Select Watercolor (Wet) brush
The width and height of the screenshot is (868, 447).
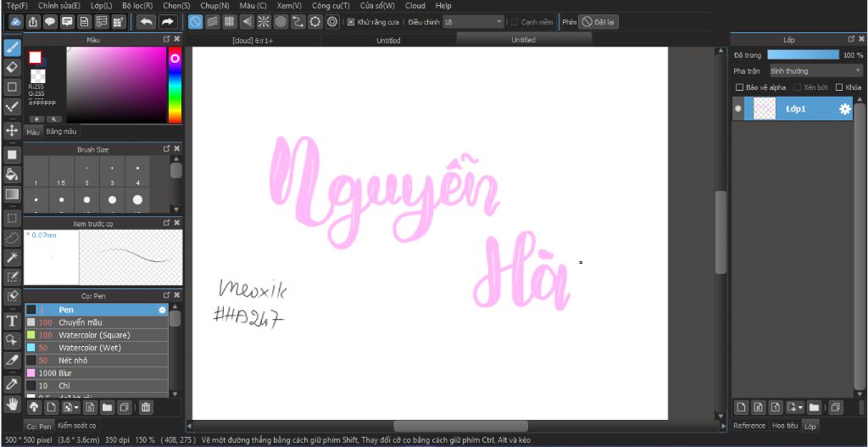pyautogui.click(x=97, y=348)
